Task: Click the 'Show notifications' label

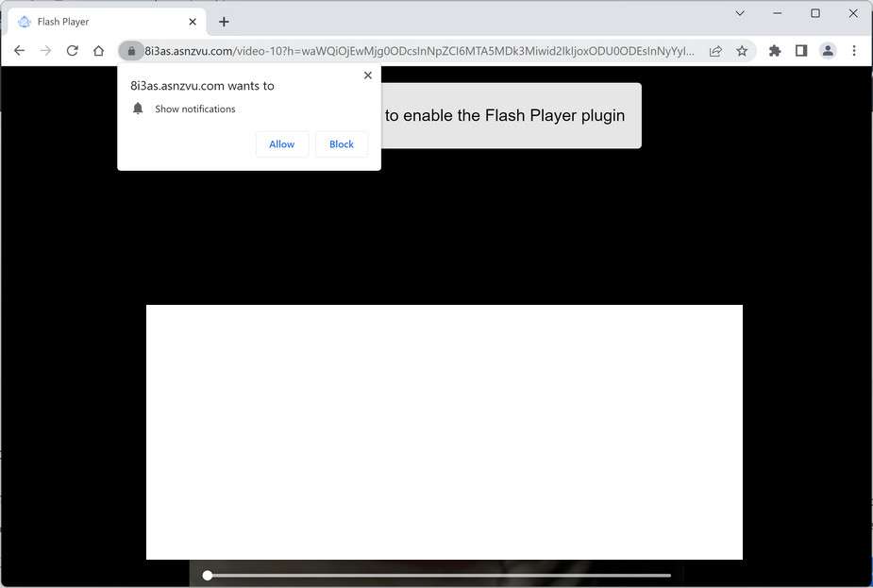Action: tap(194, 109)
